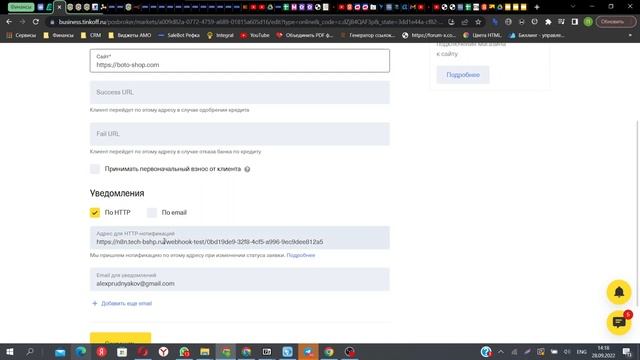Image resolution: width=640 pixels, height=360 pixels.
Task: Open the Цвета HTML bookmark
Action: [482, 36]
